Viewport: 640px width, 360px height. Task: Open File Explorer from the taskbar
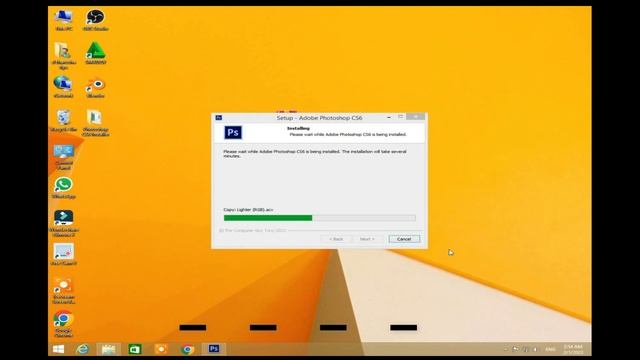pyautogui.click(x=109, y=349)
